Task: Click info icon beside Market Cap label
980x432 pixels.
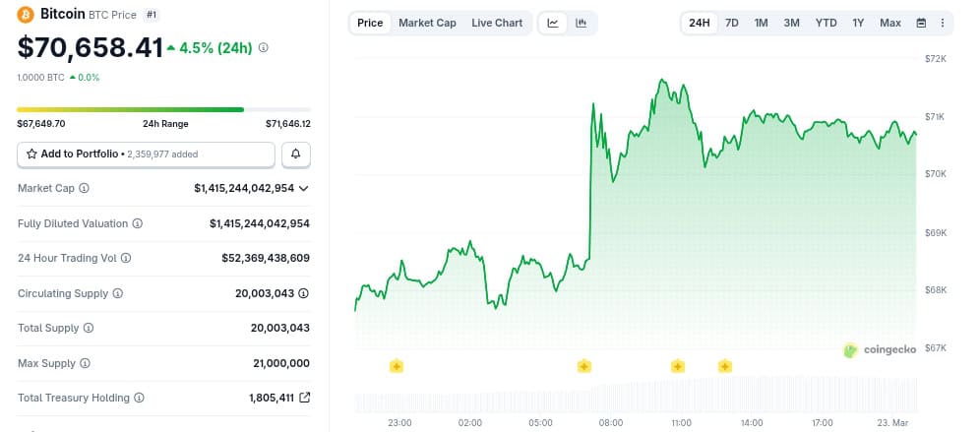Action: 84,188
